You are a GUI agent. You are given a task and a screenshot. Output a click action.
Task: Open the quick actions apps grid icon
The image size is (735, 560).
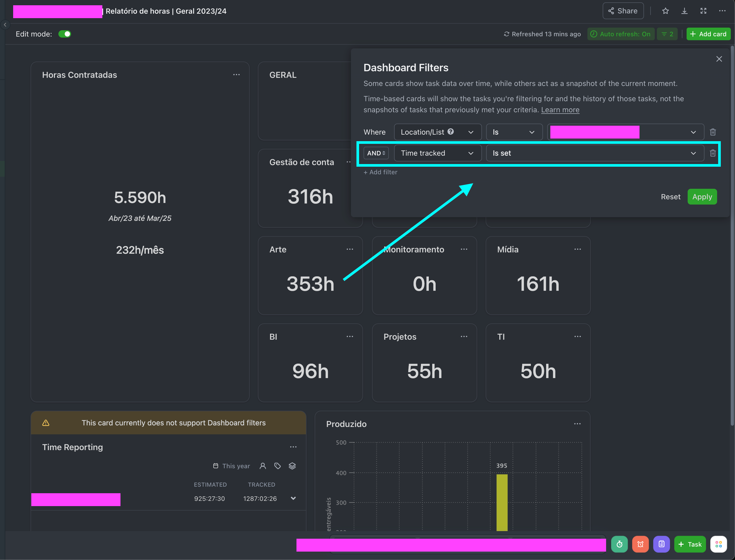719,544
